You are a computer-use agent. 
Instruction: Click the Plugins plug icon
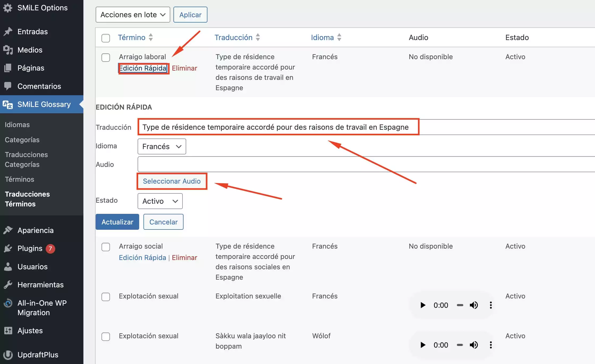[x=8, y=248]
